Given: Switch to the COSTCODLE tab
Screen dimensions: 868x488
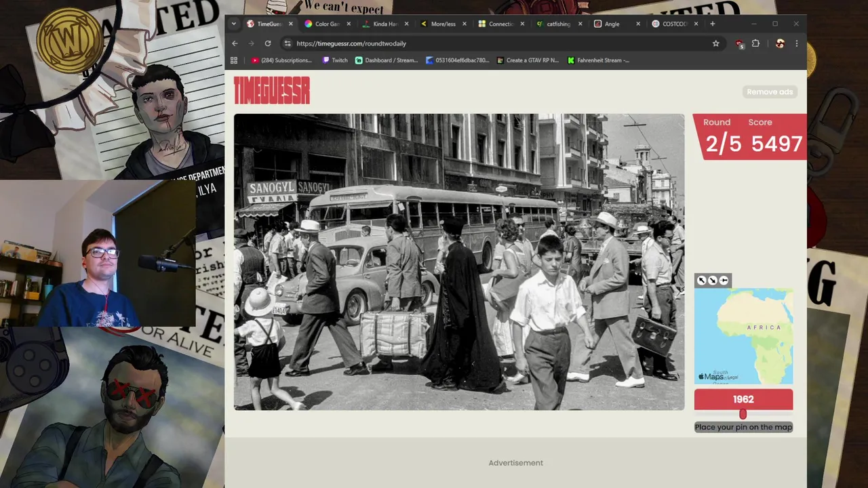Looking at the screenshot, I should point(673,24).
